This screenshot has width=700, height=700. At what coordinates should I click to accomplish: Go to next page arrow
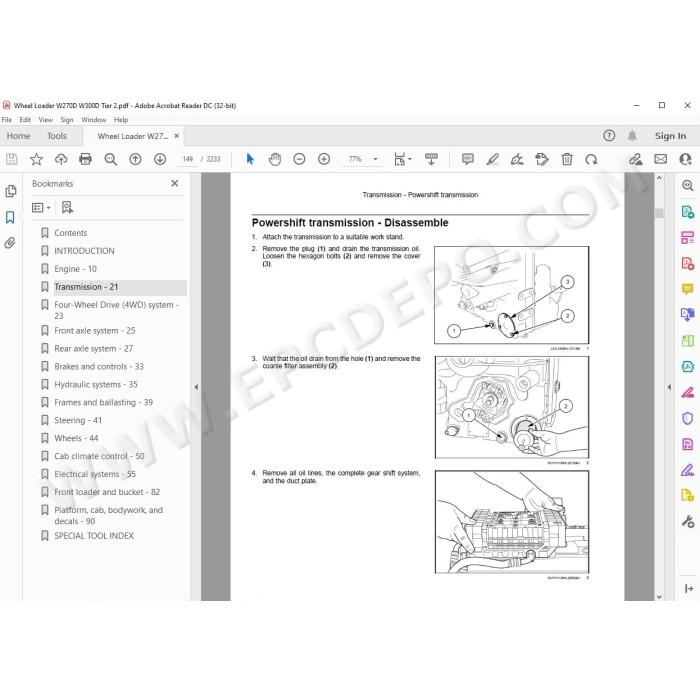(160, 159)
